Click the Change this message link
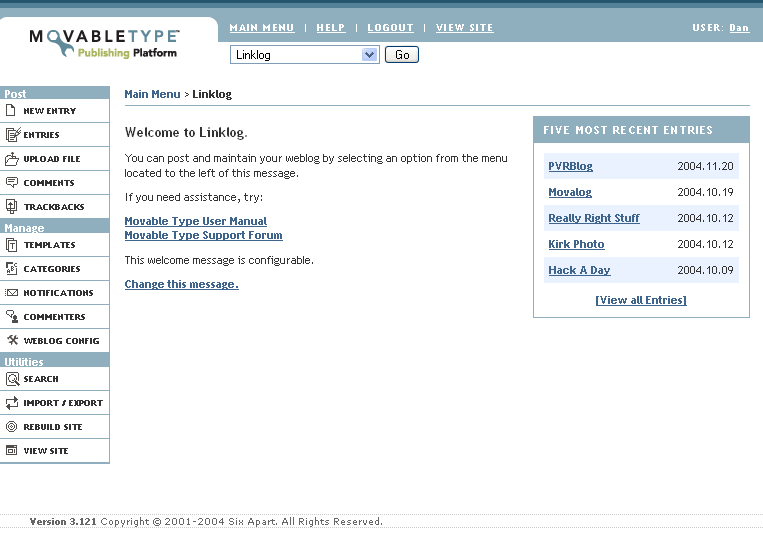The image size is (763, 536). 181,284
